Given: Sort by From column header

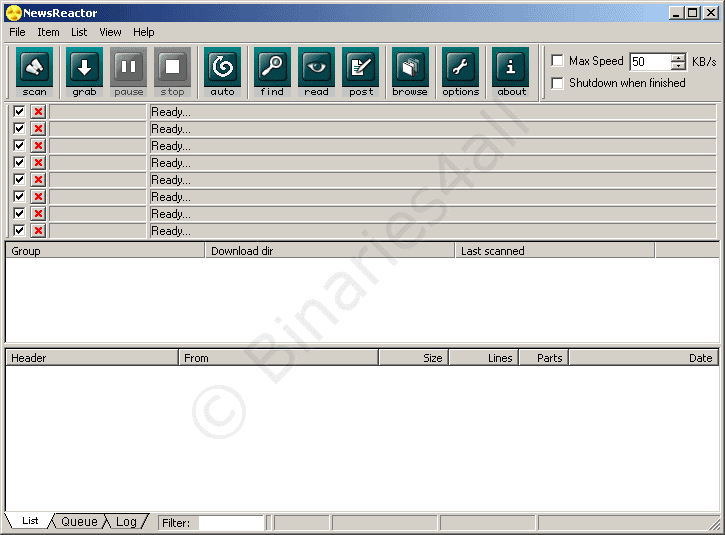Looking at the screenshot, I should pyautogui.click(x=278, y=358).
